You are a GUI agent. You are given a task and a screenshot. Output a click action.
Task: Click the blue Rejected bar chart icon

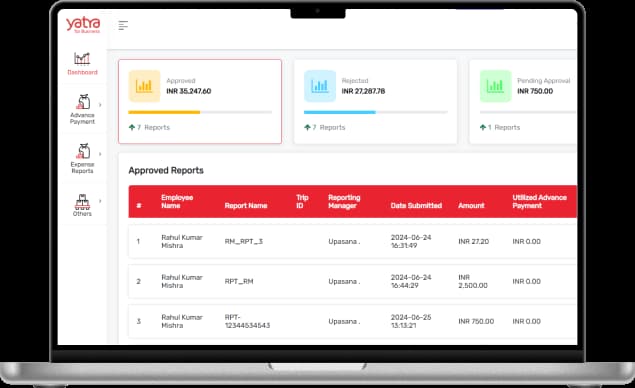(320, 86)
